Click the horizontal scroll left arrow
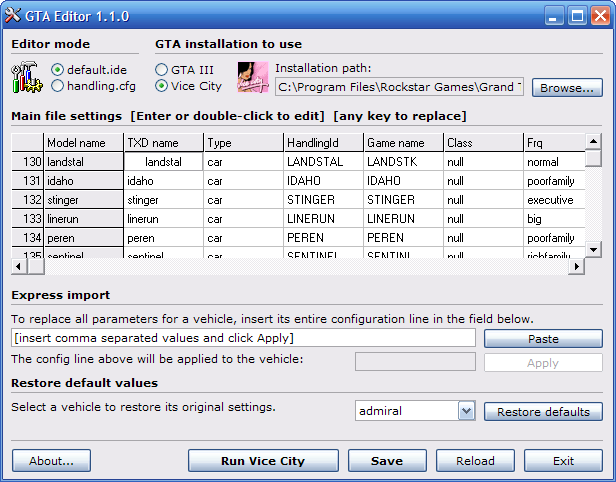The width and height of the screenshot is (616, 482). click(19, 266)
